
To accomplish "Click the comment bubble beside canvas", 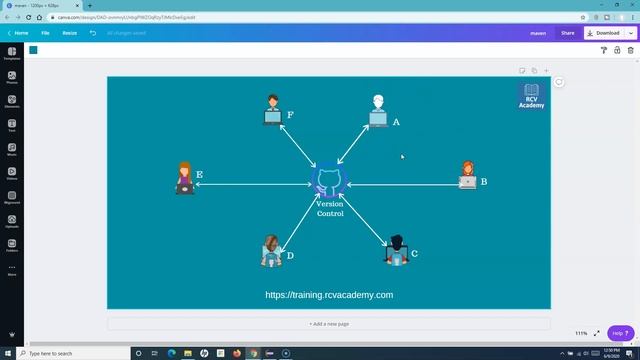I will [559, 82].
